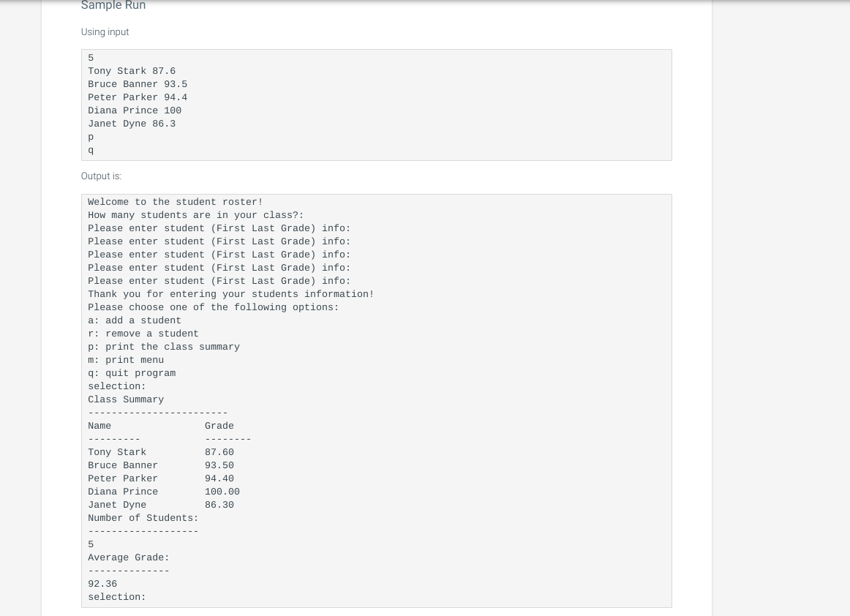Screen dimensions: 850x616
Task: Click the "p" command in the input block
Action: (91, 137)
